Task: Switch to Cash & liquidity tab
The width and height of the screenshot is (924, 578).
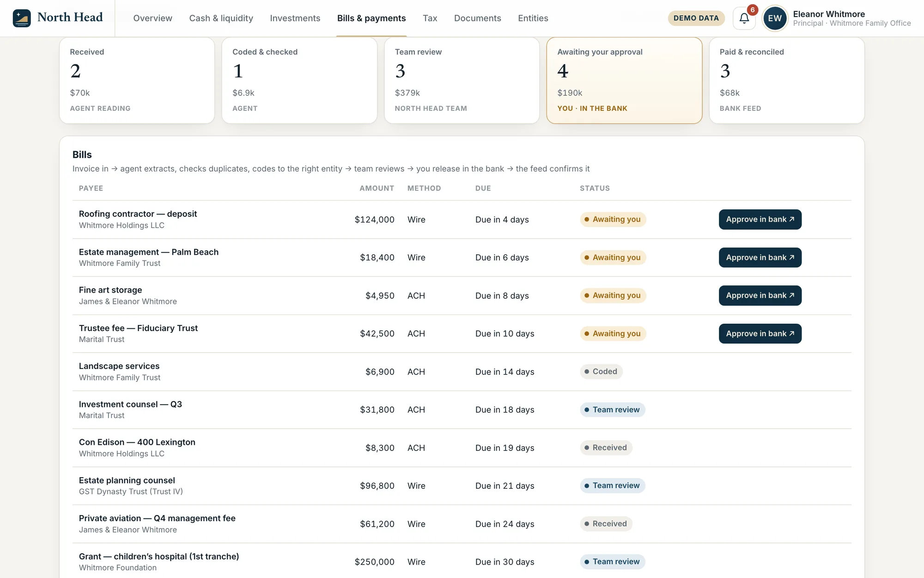Action: point(221,18)
